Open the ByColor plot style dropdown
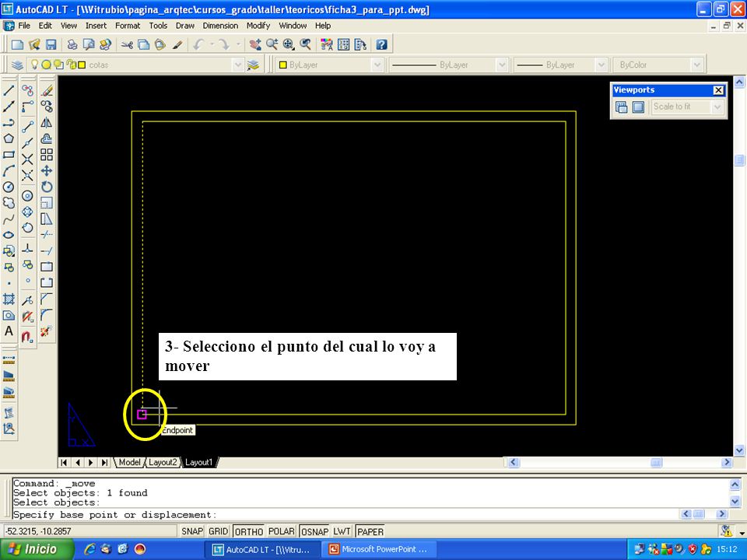This screenshot has width=747, height=560. 697,65
